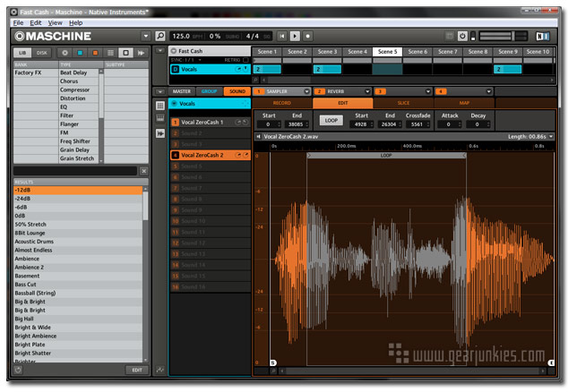The image size is (568, 392).
Task: Select the projects filter disc icon in browser
Action: coord(65,53)
